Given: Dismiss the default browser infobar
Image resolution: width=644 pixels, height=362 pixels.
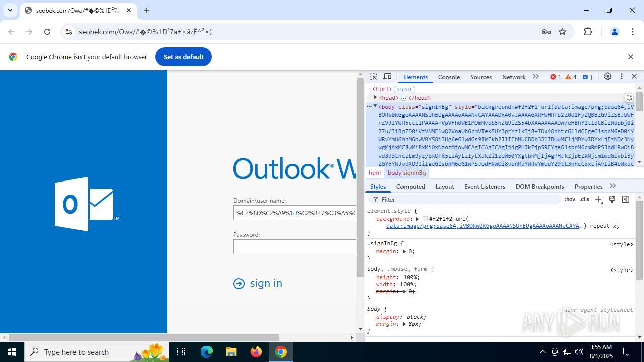Looking at the screenshot, I should coord(630,57).
